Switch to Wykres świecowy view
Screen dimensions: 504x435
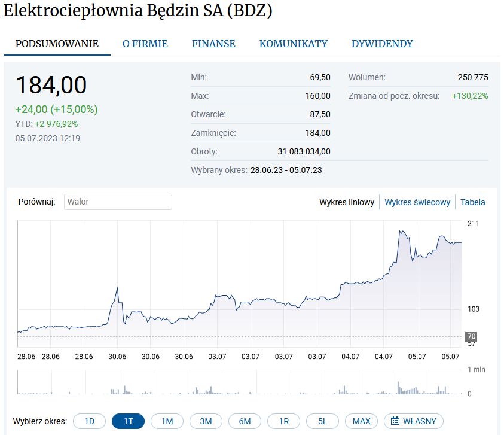click(x=417, y=202)
